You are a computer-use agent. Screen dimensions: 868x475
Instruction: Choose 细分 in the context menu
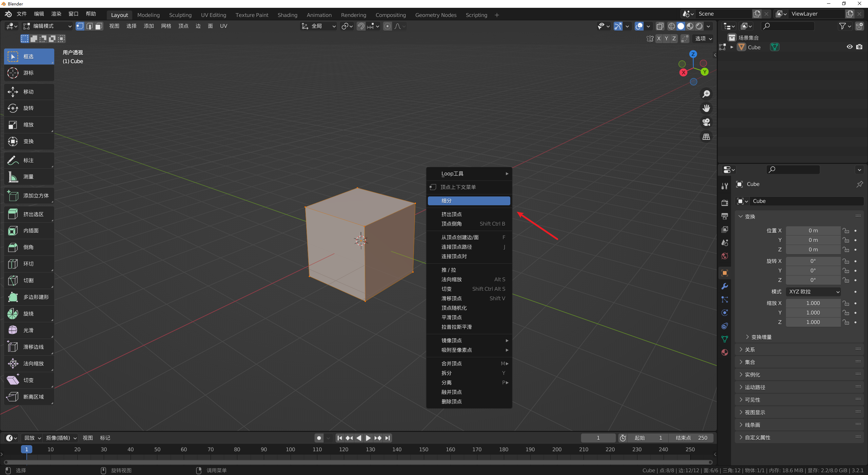click(469, 201)
